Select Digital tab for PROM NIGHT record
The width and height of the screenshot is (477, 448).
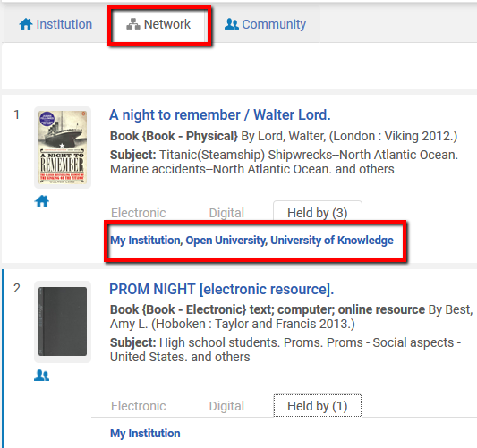(226, 406)
